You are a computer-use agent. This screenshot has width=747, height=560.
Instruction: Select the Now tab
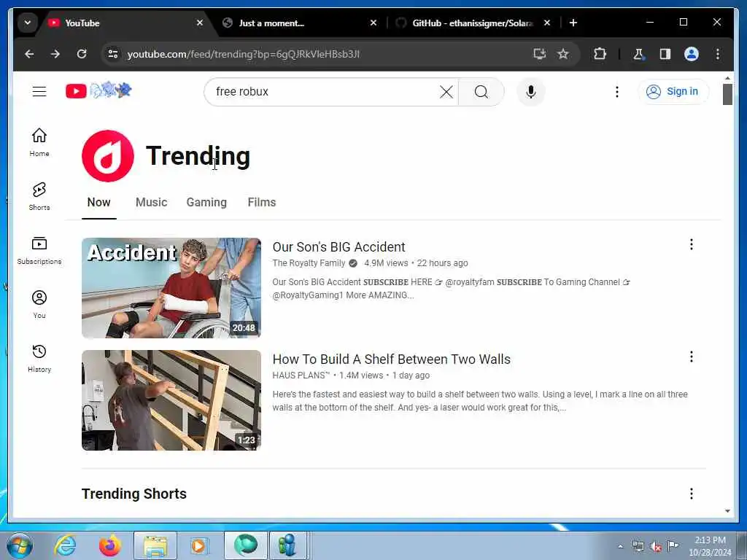pyautogui.click(x=98, y=203)
